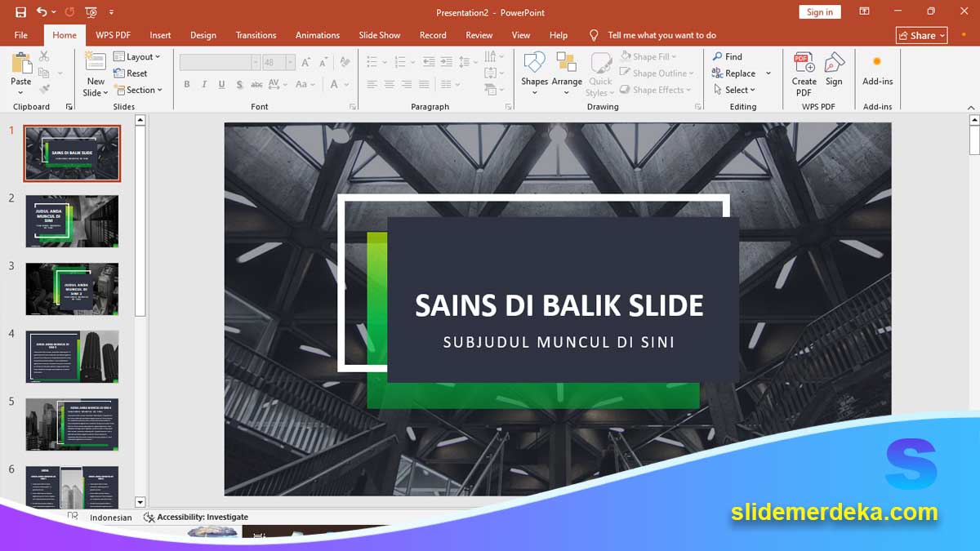This screenshot has height=551, width=980.
Task: Click Increase Font Size icon
Action: [x=306, y=62]
